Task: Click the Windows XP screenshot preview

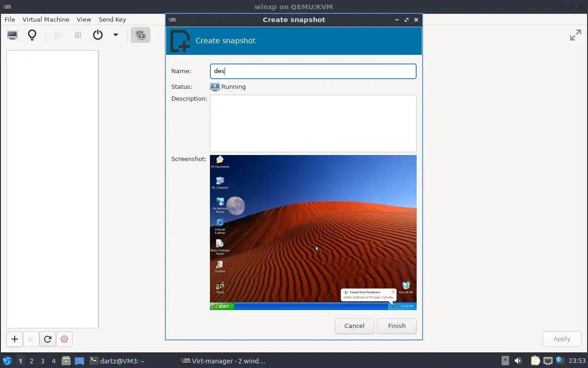Action: (313, 232)
